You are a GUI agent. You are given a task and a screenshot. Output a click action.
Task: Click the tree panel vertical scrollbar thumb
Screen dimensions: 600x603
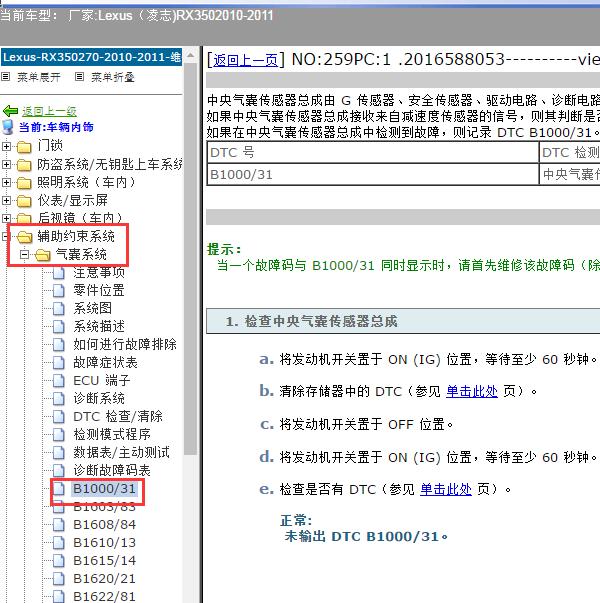(190, 259)
